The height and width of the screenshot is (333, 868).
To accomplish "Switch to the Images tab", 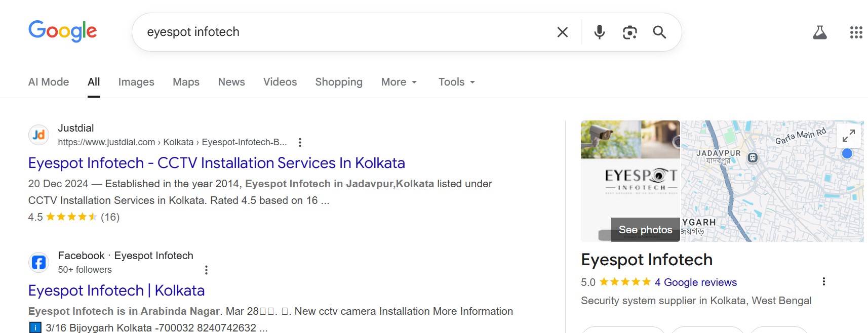I will coord(136,82).
